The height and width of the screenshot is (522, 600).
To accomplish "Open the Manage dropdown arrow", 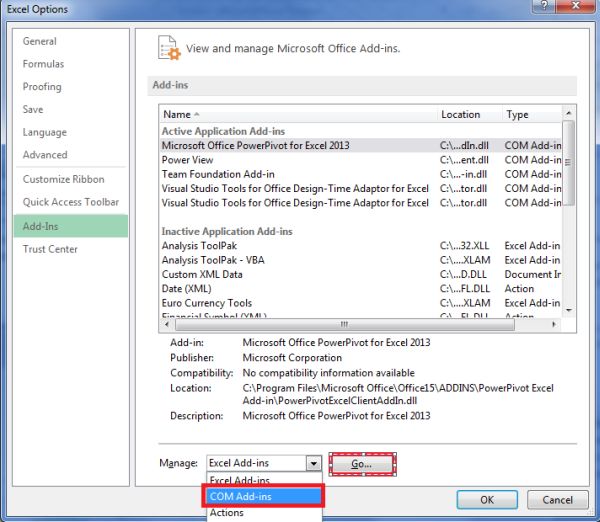I will tap(313, 463).
